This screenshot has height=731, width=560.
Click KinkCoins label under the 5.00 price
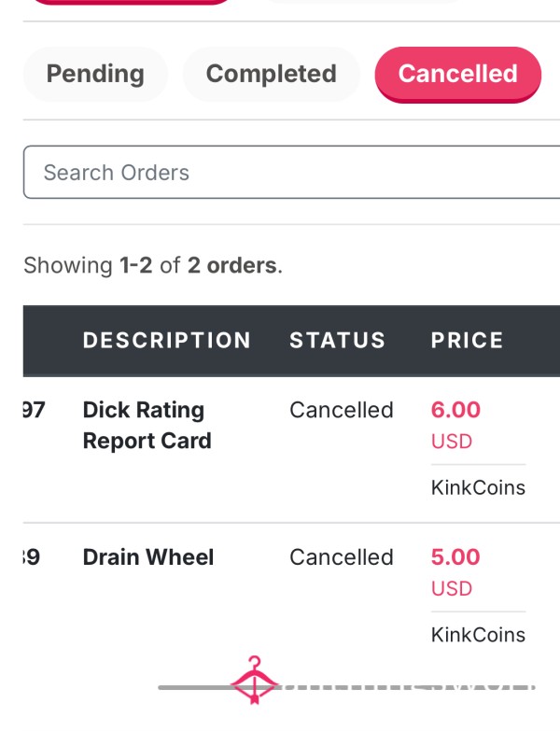coord(478,635)
